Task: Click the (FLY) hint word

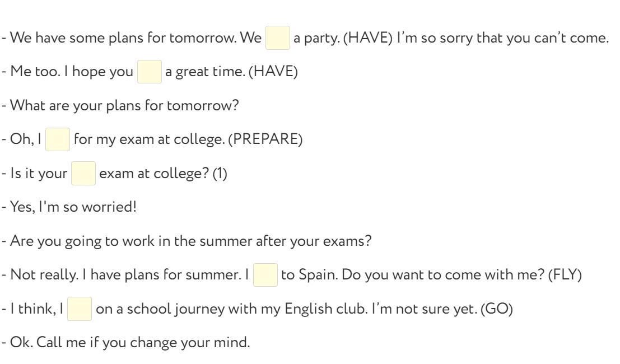Action: (565, 275)
